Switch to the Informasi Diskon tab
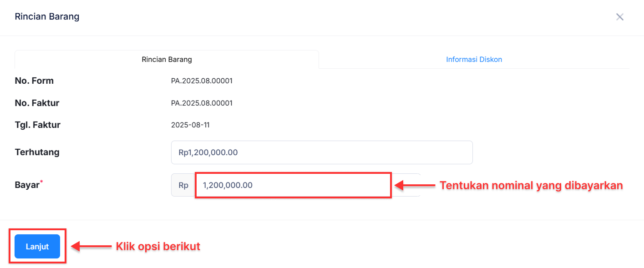This screenshot has height=268, width=644. pos(474,60)
